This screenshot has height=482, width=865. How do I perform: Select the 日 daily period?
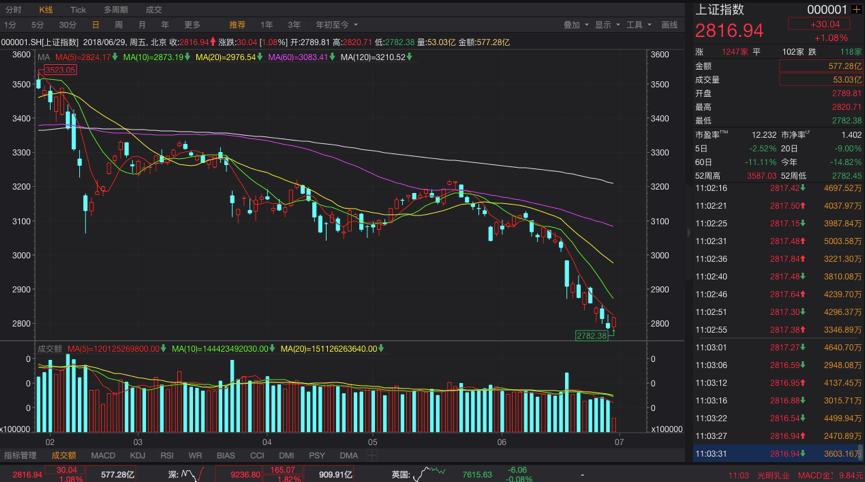95,25
